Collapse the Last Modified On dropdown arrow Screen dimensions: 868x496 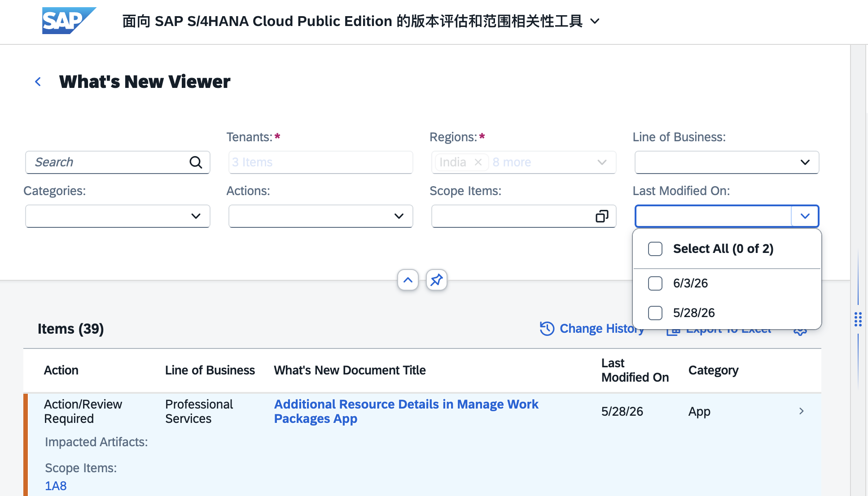tap(805, 216)
